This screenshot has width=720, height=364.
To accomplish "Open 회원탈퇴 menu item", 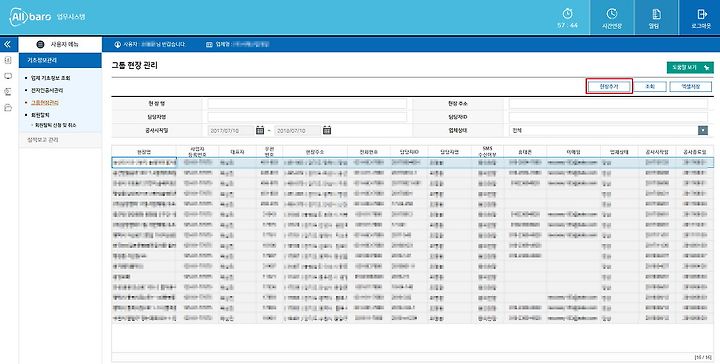I will pos(40,115).
